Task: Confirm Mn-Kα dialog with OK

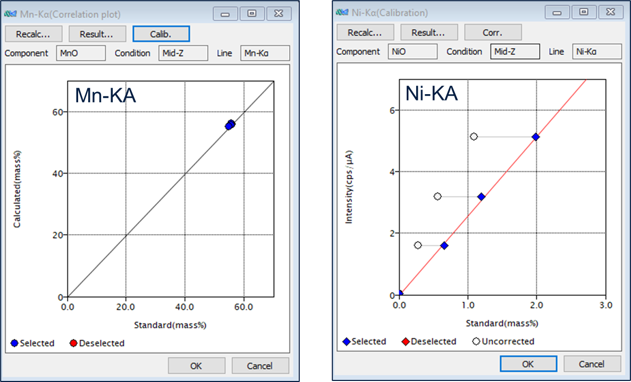Action: tap(196, 365)
